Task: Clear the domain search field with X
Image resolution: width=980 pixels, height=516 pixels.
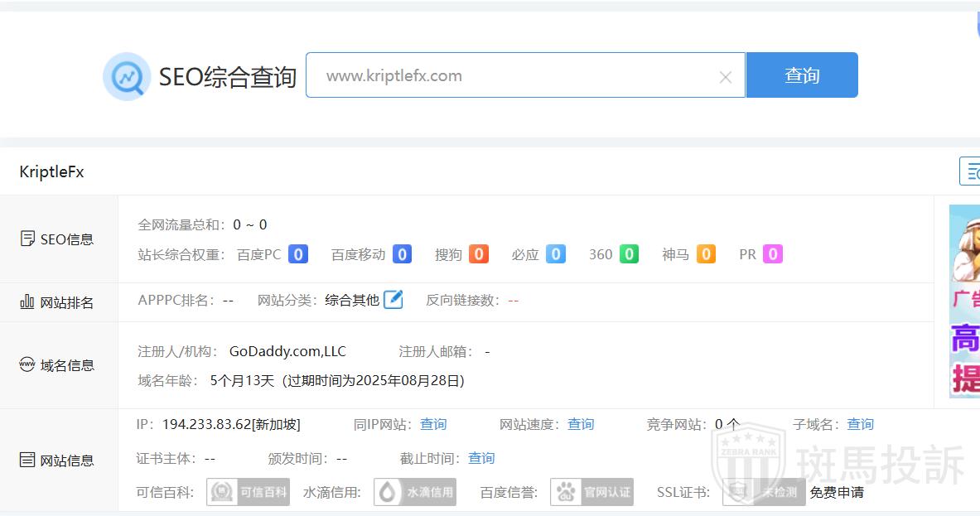Action: 725,77
